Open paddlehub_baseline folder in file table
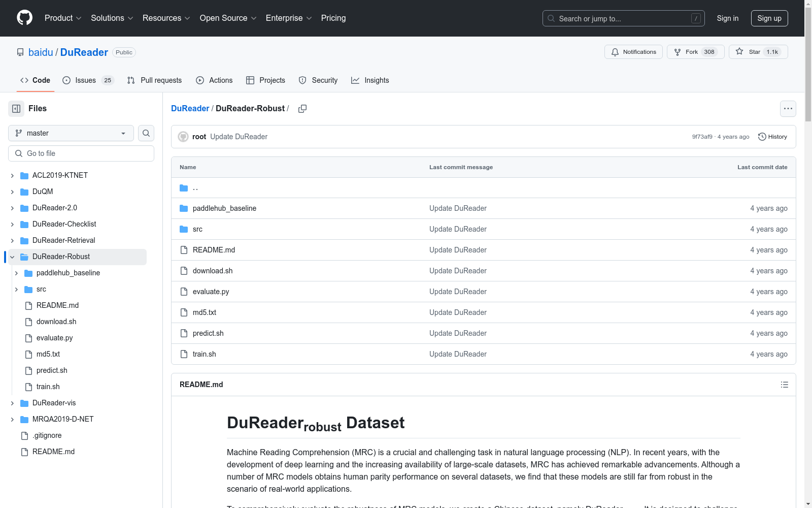Screen dimensions: 812x508 click(x=224, y=208)
